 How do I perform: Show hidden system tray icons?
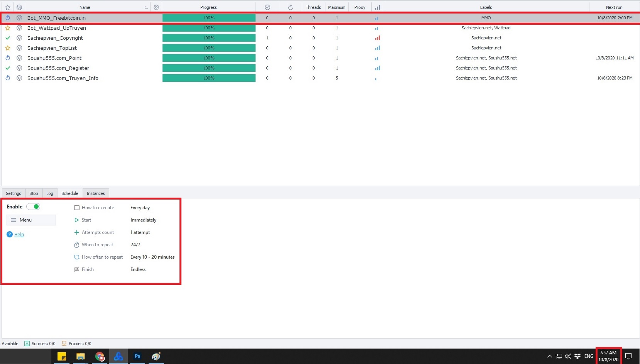[x=550, y=356]
